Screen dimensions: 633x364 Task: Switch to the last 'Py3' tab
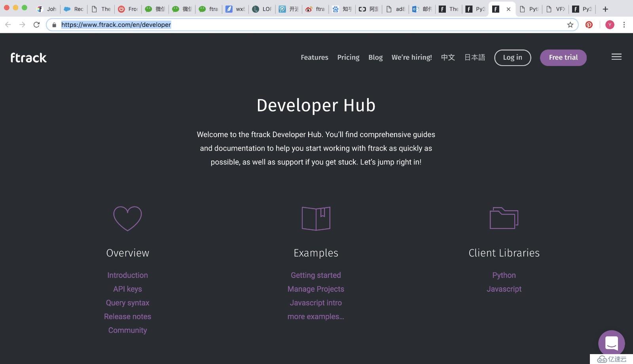tap(582, 9)
